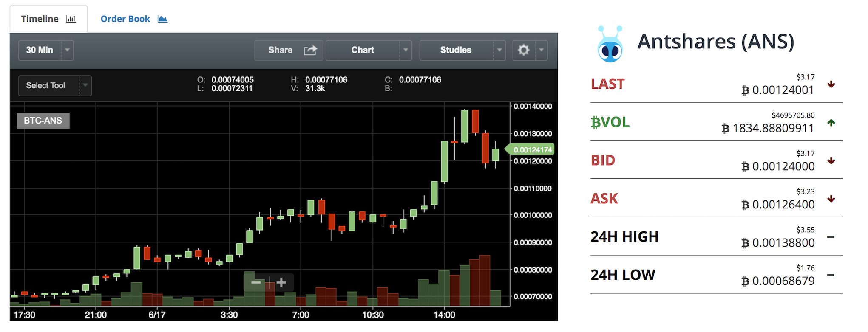Click the area chart icon beside Order Book

pos(162,19)
